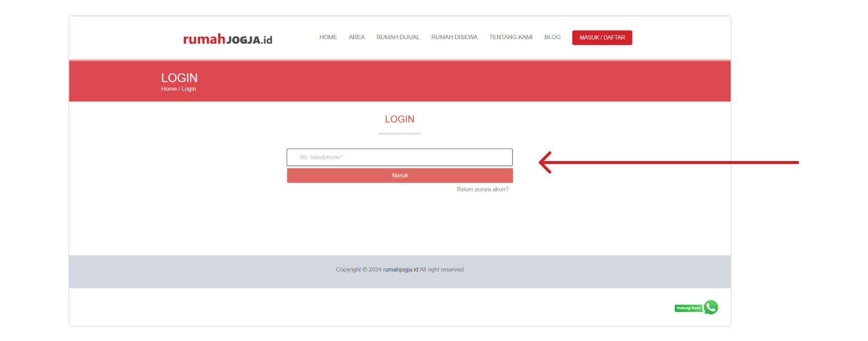Viewport: 868px width, 341px height.
Task: Submit login with the Masuk button
Action: pos(400,176)
